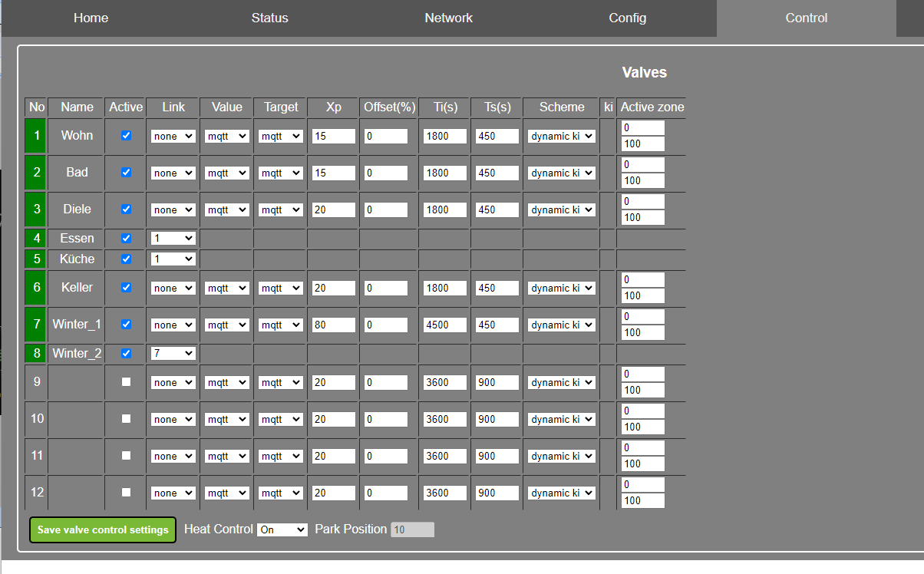Viewport: 924px width, 574px height.
Task: Disable the Active checkbox for Küche
Action: pos(126,259)
